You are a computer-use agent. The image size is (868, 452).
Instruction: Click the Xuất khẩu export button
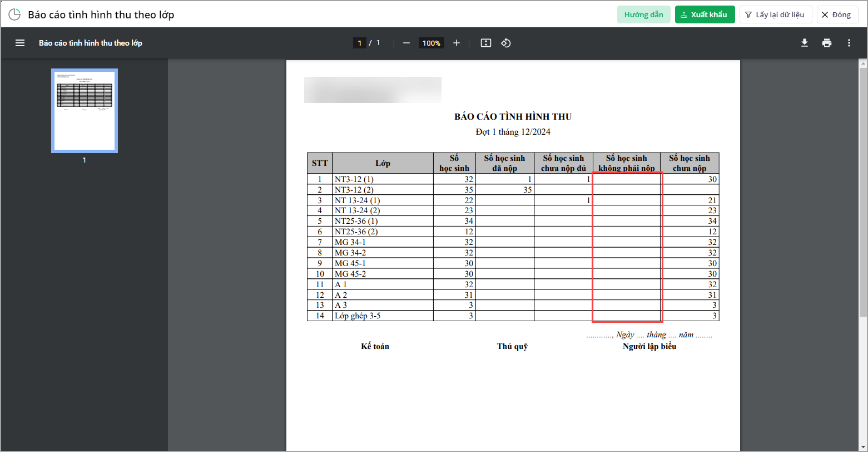(x=705, y=14)
